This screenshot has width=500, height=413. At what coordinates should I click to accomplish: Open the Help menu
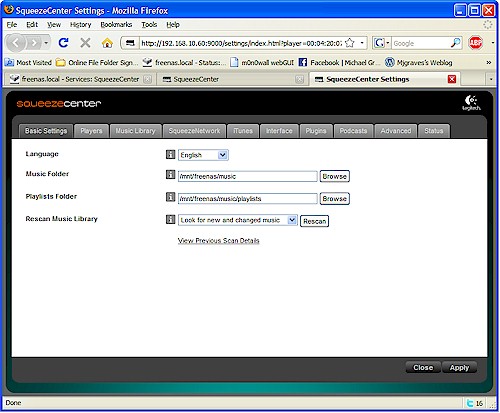pyautogui.click(x=173, y=25)
